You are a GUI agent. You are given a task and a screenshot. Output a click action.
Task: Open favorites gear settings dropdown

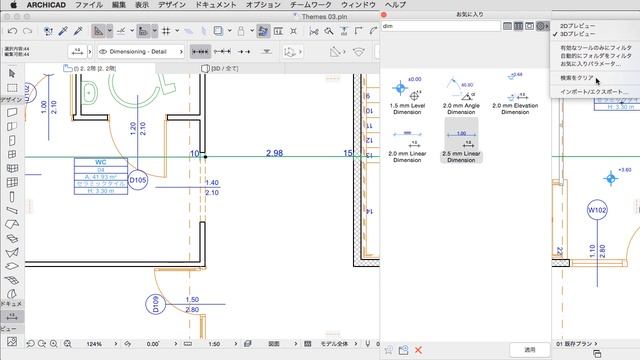(x=542, y=26)
